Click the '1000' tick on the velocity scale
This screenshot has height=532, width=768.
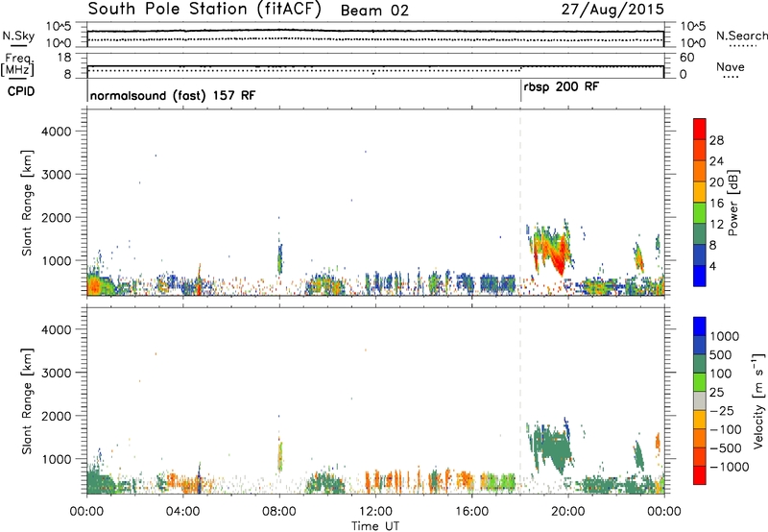725,336
